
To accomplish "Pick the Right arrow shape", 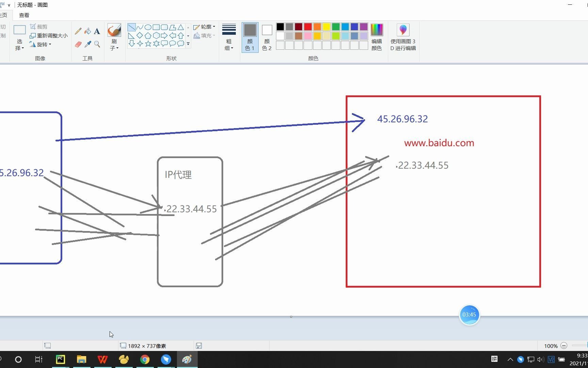I will (x=164, y=35).
